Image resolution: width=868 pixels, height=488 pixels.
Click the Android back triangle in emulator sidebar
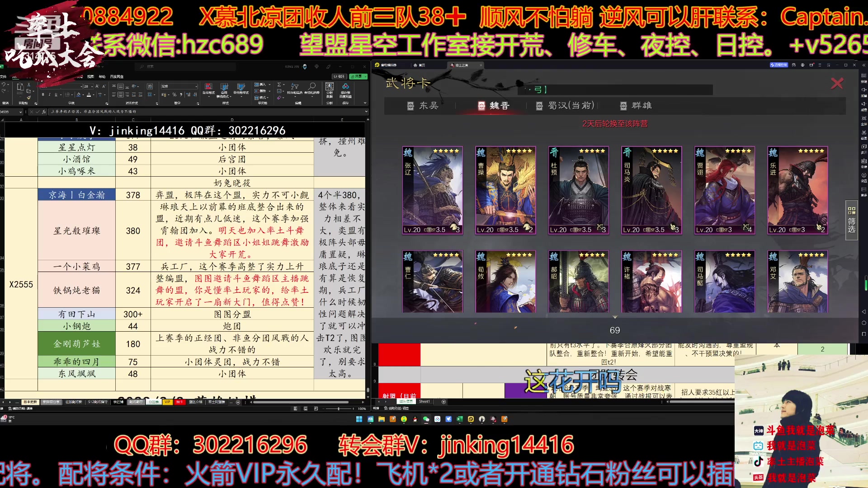click(864, 312)
